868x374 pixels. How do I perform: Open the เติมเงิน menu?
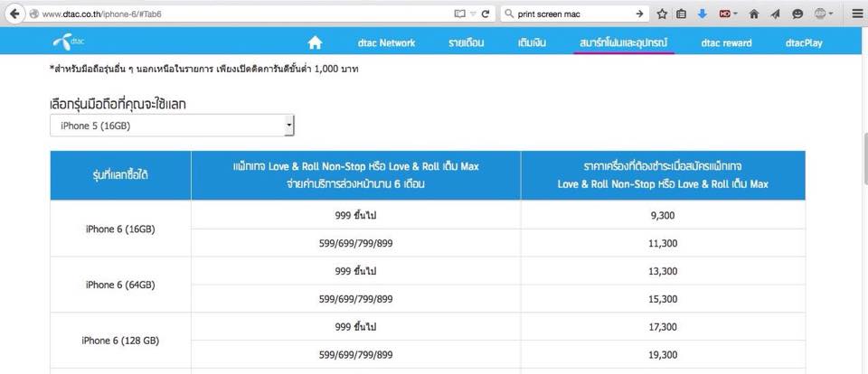click(532, 42)
